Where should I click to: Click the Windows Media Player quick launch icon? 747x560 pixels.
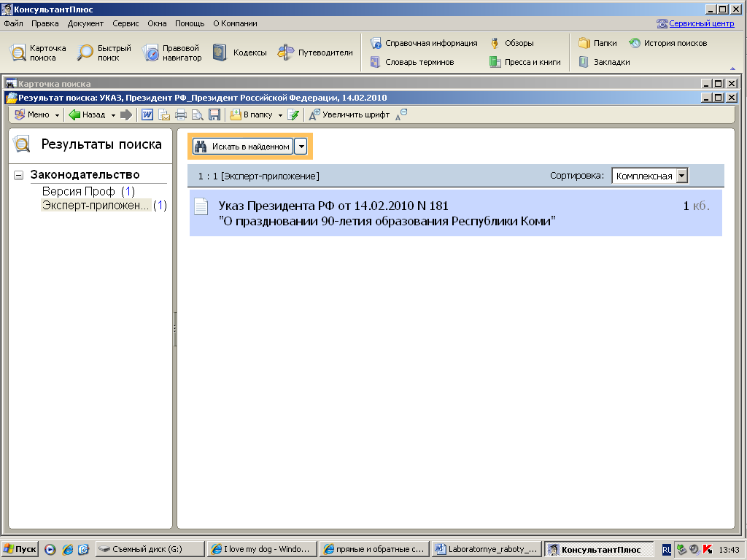click(x=50, y=550)
